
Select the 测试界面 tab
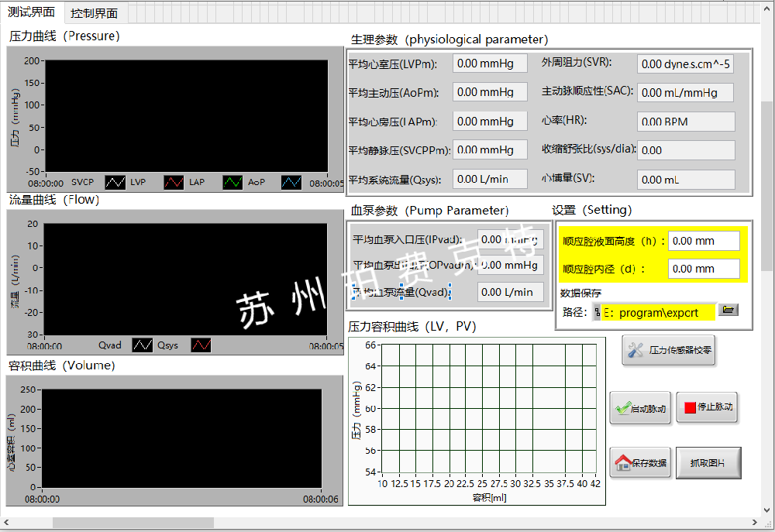pyautogui.click(x=31, y=12)
